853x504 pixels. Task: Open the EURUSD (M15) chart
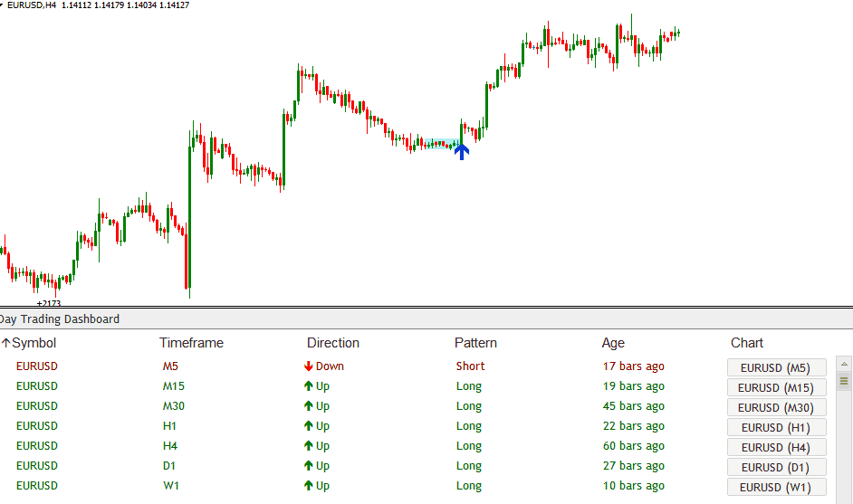point(776,387)
